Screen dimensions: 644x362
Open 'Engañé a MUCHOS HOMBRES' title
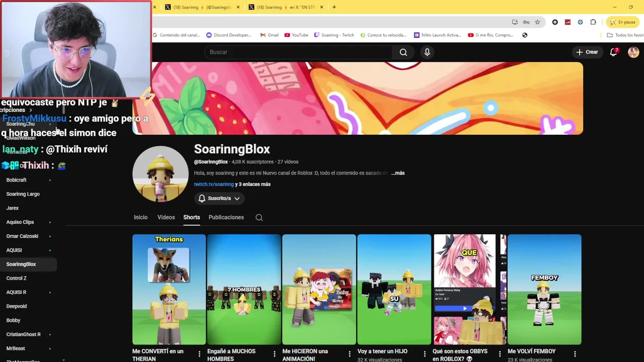tap(231, 355)
